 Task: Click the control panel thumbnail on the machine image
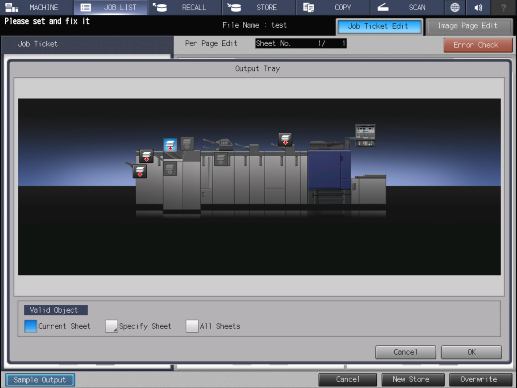tap(365, 135)
